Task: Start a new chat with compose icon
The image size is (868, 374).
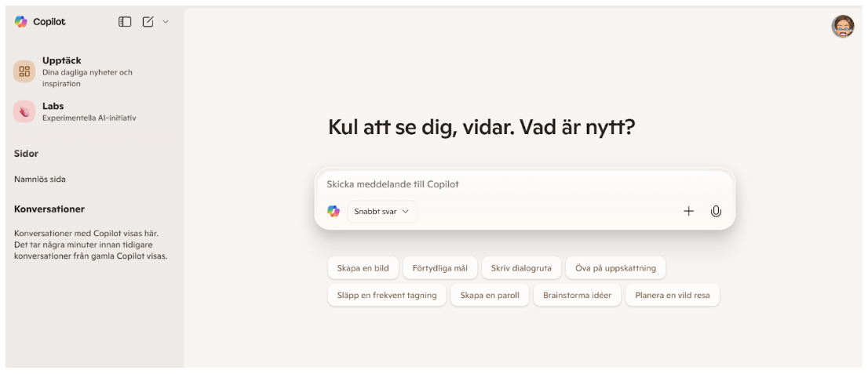Action: pyautogui.click(x=148, y=22)
